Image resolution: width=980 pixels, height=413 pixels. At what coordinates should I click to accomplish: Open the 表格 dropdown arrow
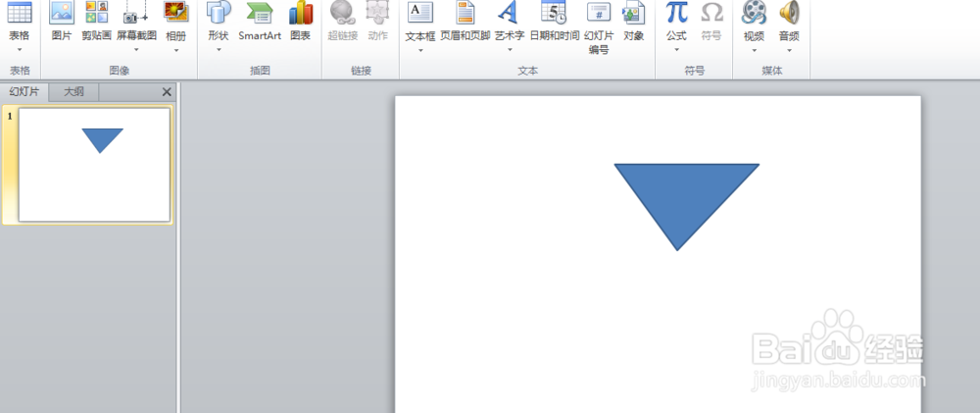(x=20, y=49)
